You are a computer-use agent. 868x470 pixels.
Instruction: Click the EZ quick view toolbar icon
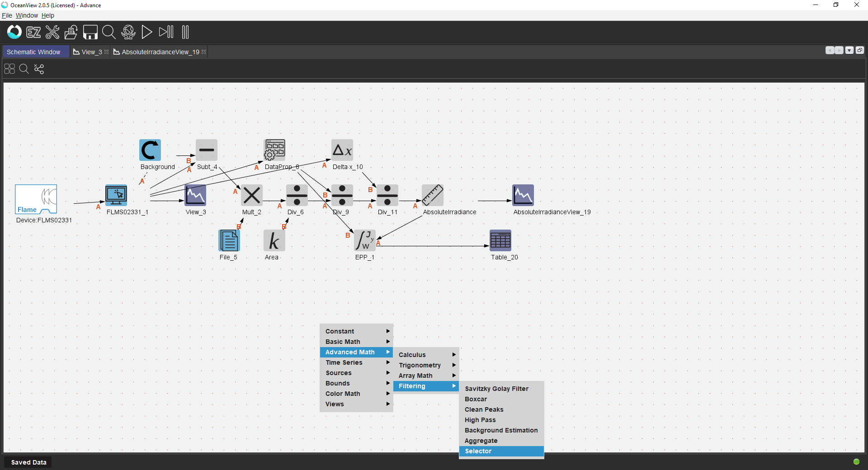(x=33, y=32)
